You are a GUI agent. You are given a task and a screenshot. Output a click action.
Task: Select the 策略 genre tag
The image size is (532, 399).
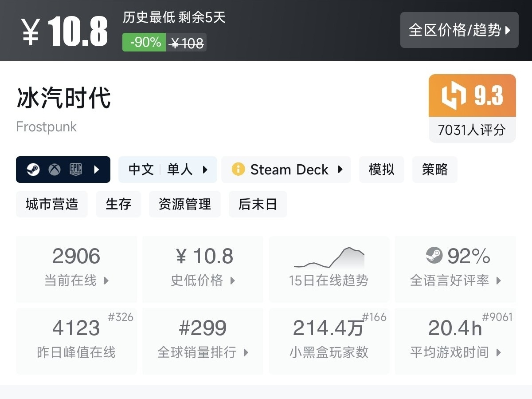[x=434, y=170]
